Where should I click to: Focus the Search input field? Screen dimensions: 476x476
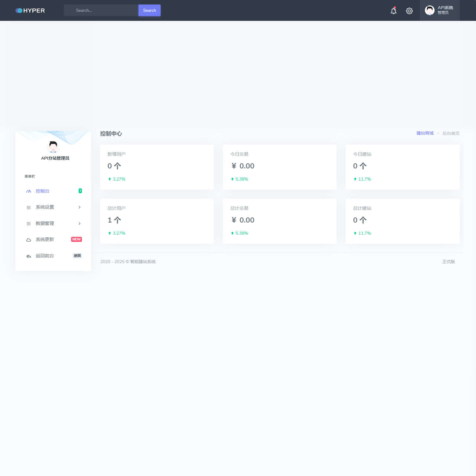pos(101,10)
